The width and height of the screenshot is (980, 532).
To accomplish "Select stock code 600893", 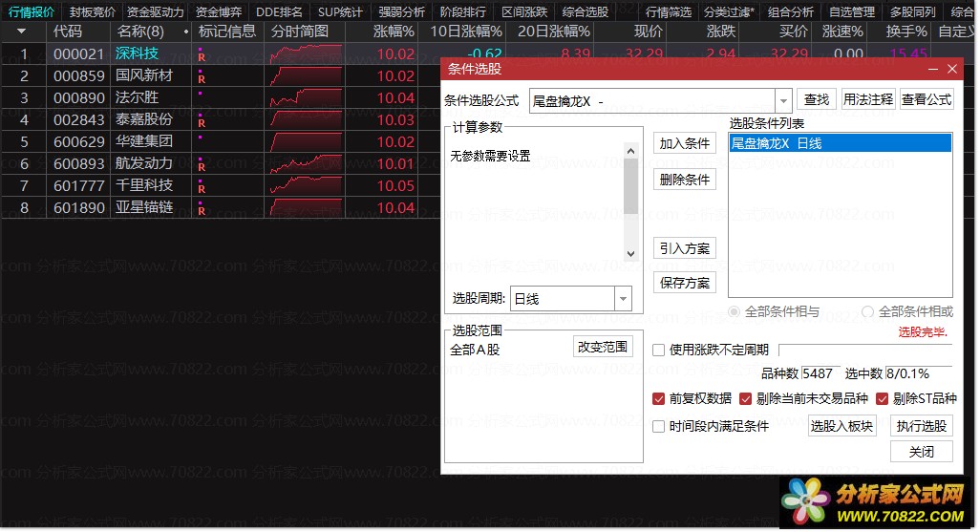I will pos(78,163).
